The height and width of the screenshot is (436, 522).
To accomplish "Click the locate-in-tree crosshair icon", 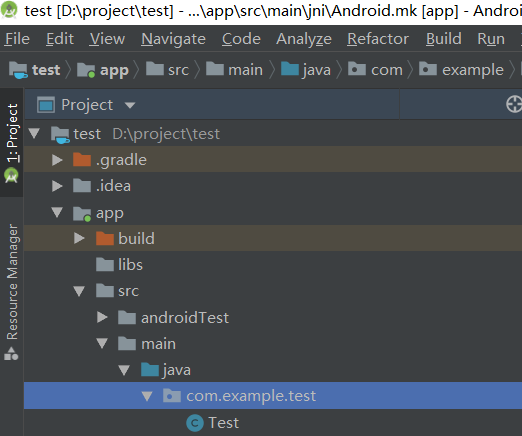I will (x=514, y=105).
